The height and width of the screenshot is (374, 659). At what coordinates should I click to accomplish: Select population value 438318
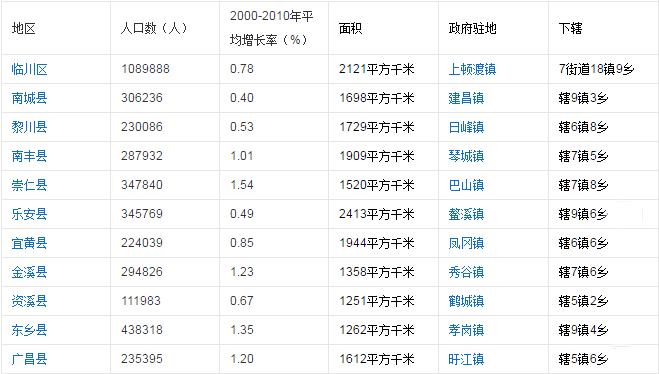click(142, 329)
